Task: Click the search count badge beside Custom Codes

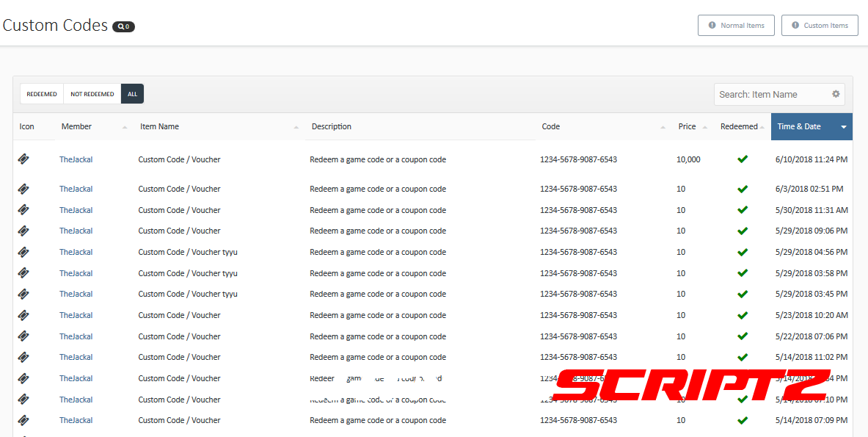Action: tap(123, 26)
